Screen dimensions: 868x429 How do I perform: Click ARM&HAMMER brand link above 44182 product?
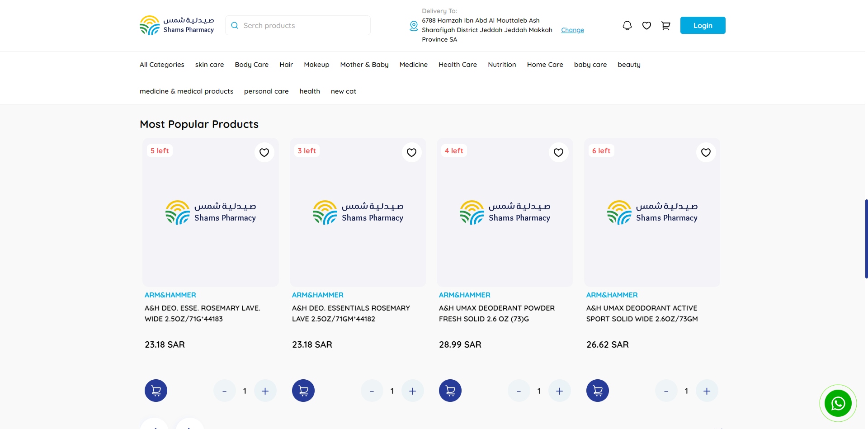point(318,295)
